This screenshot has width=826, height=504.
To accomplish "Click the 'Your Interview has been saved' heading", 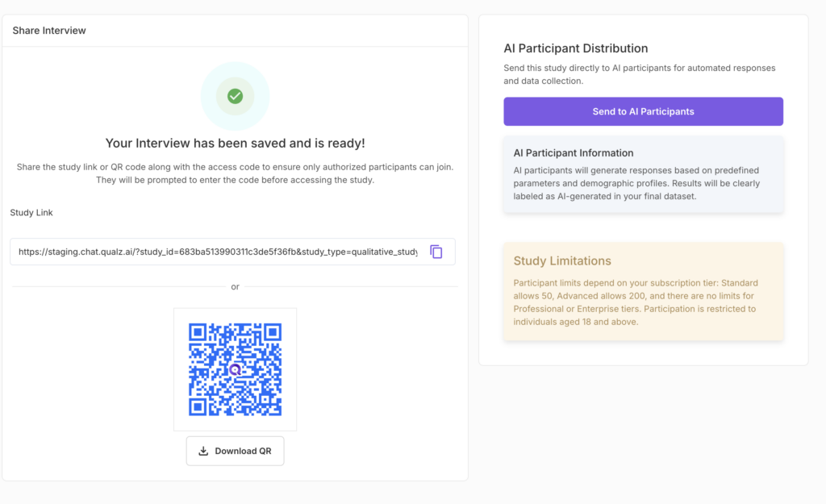I will tap(235, 144).
